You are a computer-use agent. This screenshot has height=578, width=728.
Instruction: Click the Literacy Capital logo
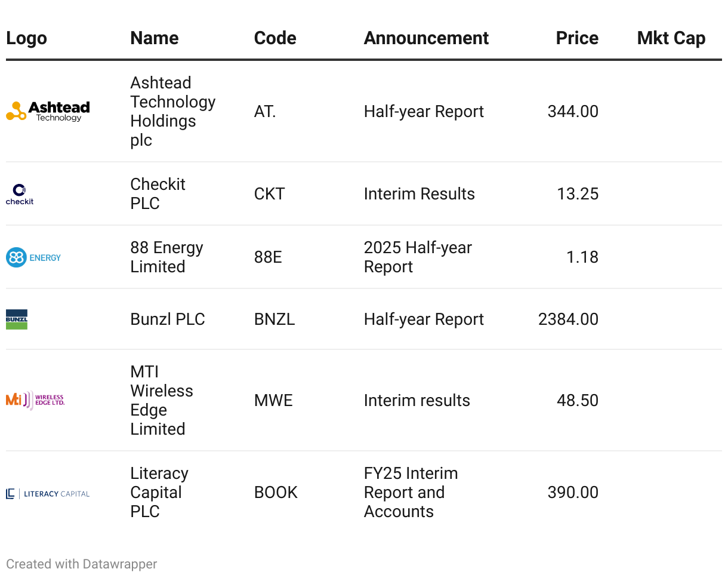pos(48,493)
